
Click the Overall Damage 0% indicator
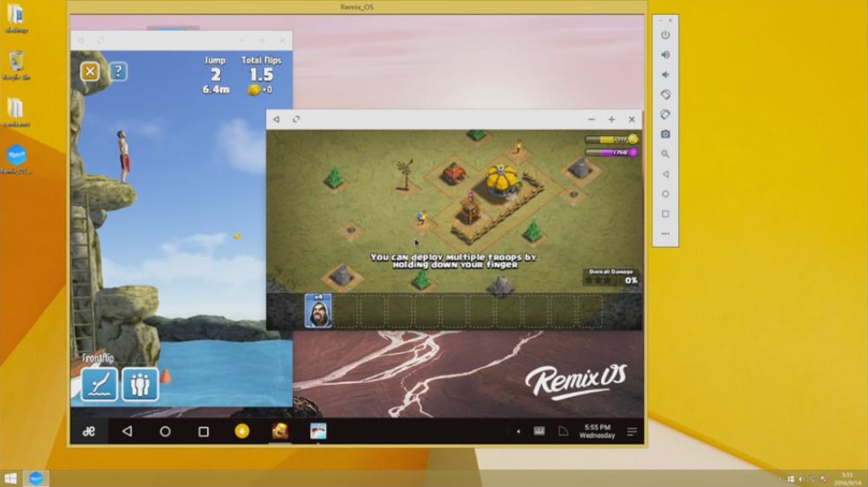tap(611, 276)
